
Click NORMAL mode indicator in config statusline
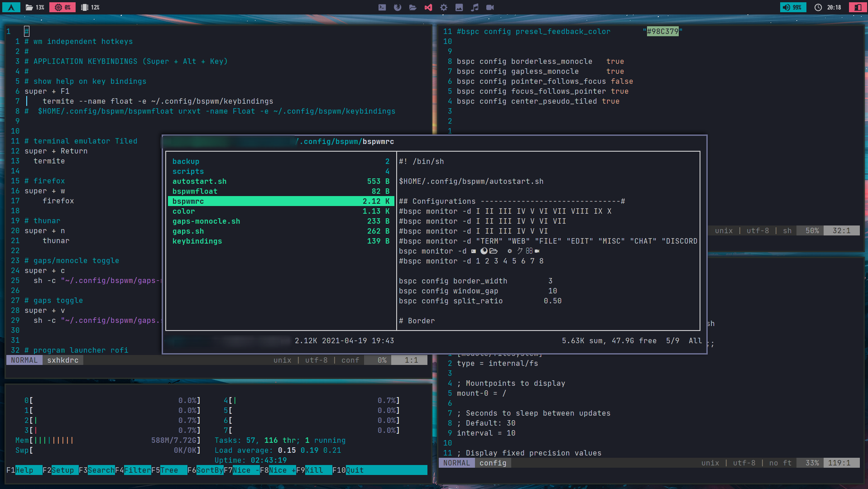[x=457, y=463]
